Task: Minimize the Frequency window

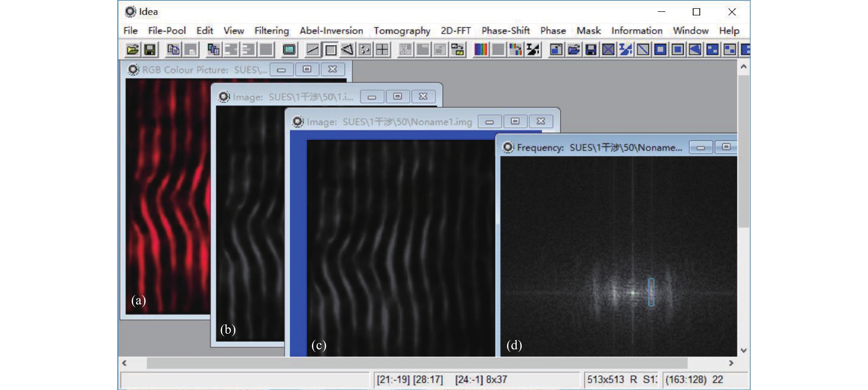Action: 701,148
